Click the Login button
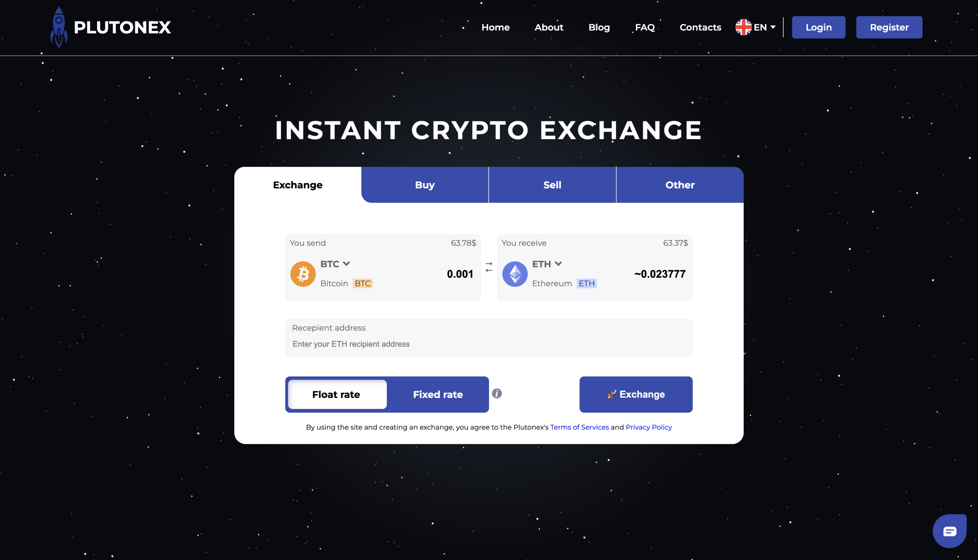Image resolution: width=978 pixels, height=560 pixels. click(x=819, y=27)
